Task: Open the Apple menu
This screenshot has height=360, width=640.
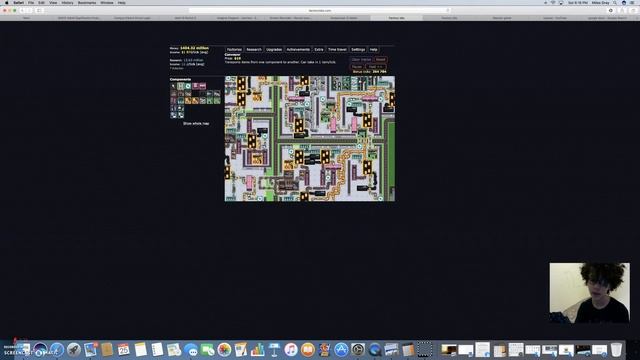Action: coord(7,3)
